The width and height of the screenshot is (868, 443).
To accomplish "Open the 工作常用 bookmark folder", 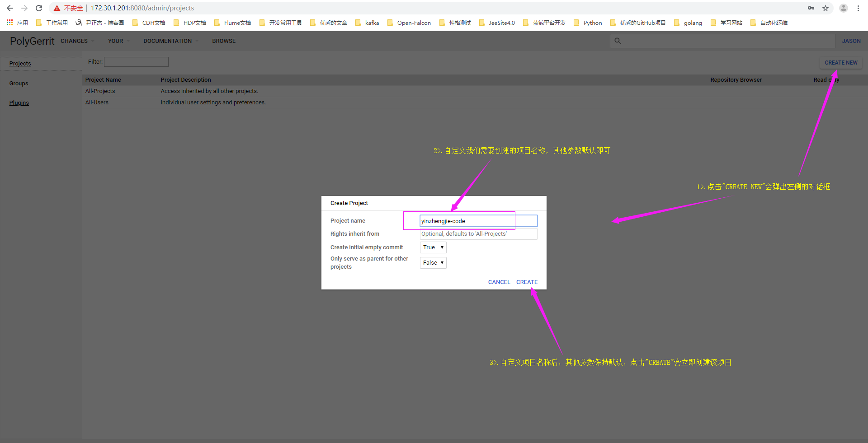I will coord(52,23).
